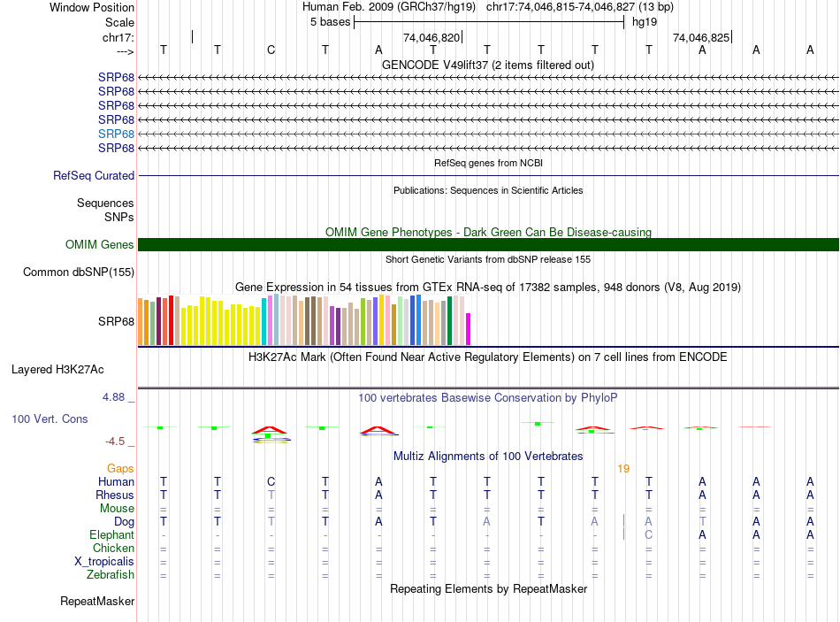Screen dimensions: 840x622
Task: Click the 4.88 PhyloP upper scale value
Action: tap(113, 397)
